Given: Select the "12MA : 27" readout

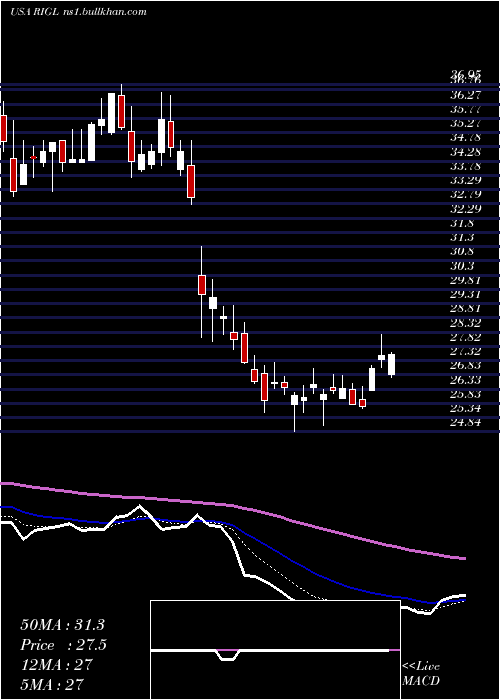Looking at the screenshot, I should tap(56, 665).
